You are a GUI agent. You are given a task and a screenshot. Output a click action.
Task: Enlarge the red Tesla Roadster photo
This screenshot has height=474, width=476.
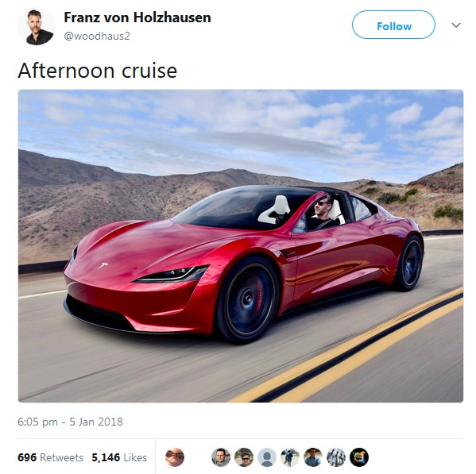241,246
